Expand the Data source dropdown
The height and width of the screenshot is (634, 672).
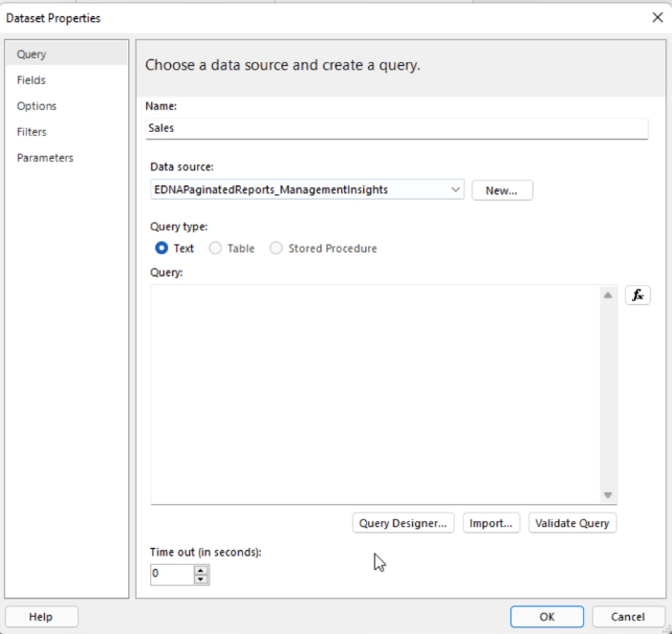pos(455,189)
